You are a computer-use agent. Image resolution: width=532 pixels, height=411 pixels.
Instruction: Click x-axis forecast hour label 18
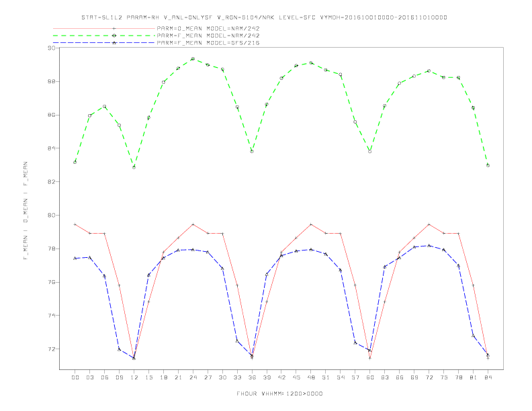tap(163, 377)
